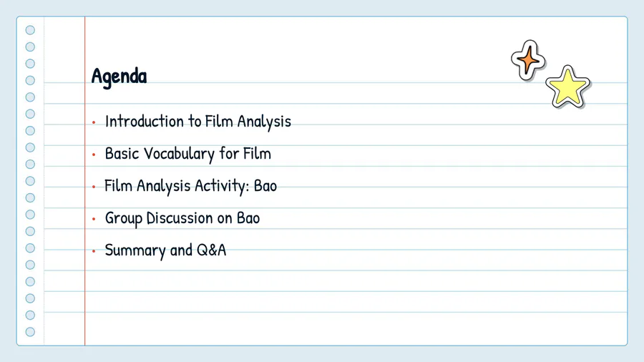Viewport: 644px width, 362px height.
Task: Click the word Bao after Activity:
Action: coord(265,186)
